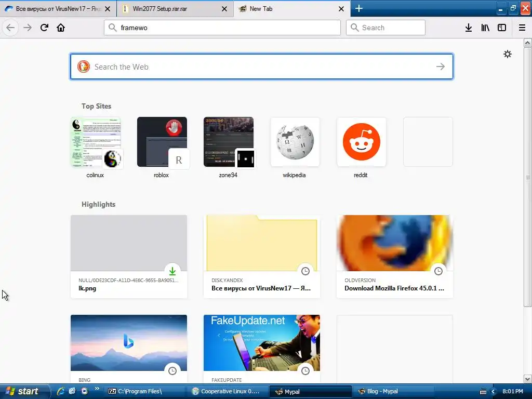Click the on-screen keyboard tray icon

[483, 392]
